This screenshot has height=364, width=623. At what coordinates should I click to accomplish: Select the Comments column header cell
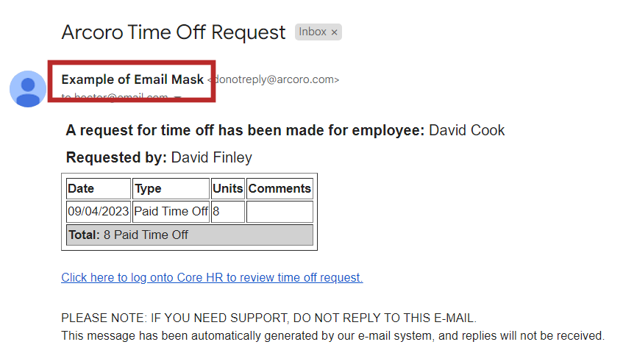(280, 189)
